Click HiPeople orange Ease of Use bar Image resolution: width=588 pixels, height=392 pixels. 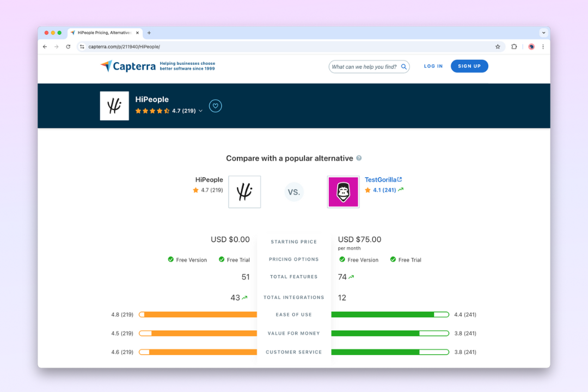[x=198, y=315]
